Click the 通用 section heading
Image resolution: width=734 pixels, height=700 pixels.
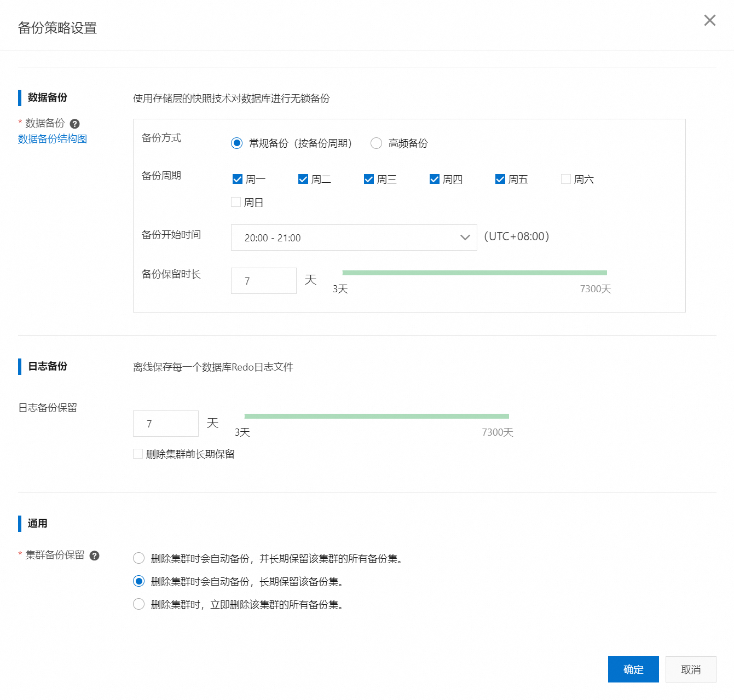(38, 523)
